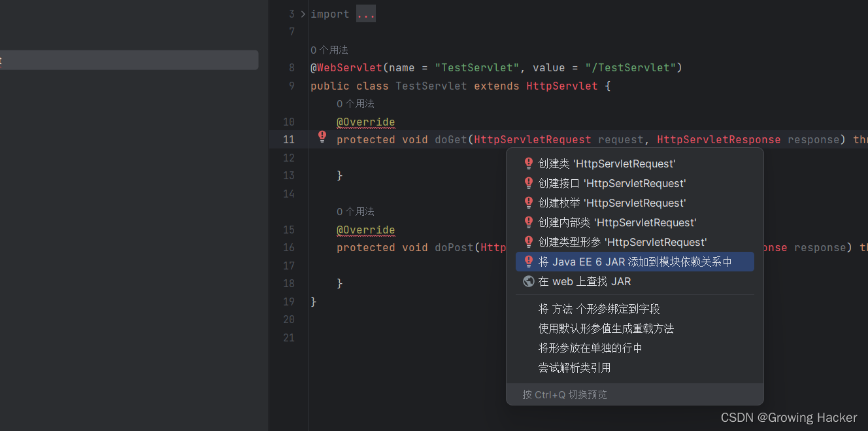This screenshot has height=431, width=868.
Task: Click the error icon beside '创建枚举 HttpServletRequest'
Action: (x=528, y=203)
